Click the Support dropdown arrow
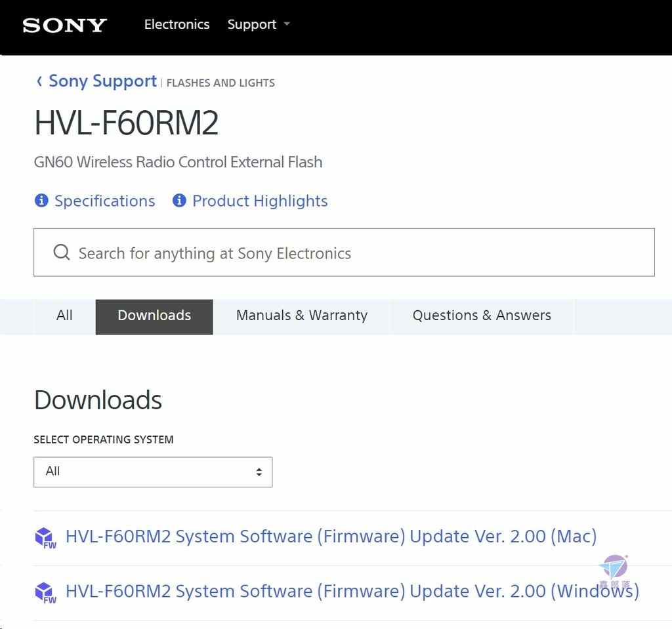The image size is (672, 629). pyautogui.click(x=287, y=24)
